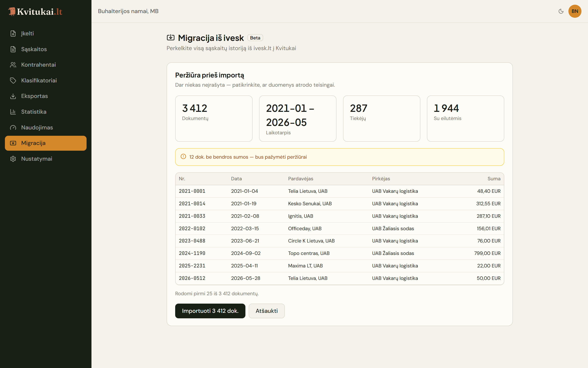
Task: Select invoice number 2024-1190
Action: pyautogui.click(x=192, y=253)
